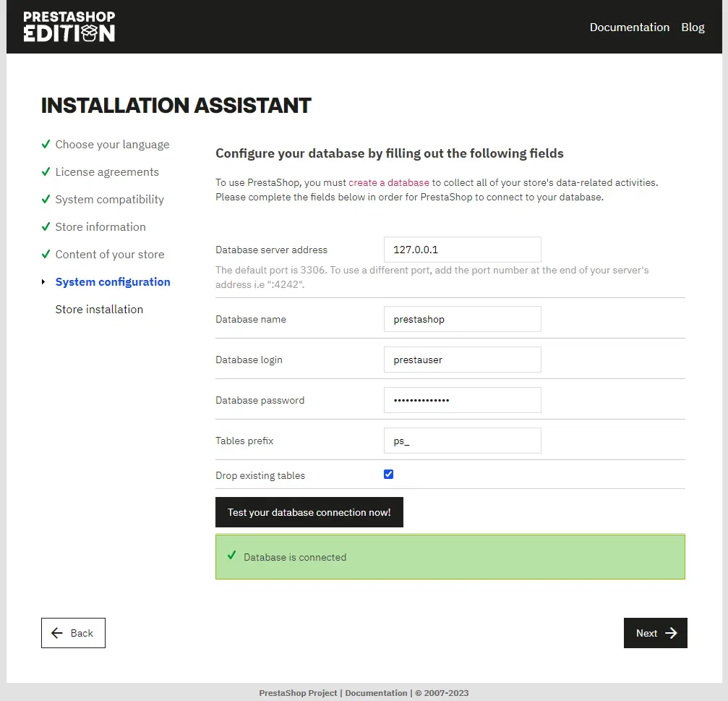Open the Blog link in header

[693, 27]
